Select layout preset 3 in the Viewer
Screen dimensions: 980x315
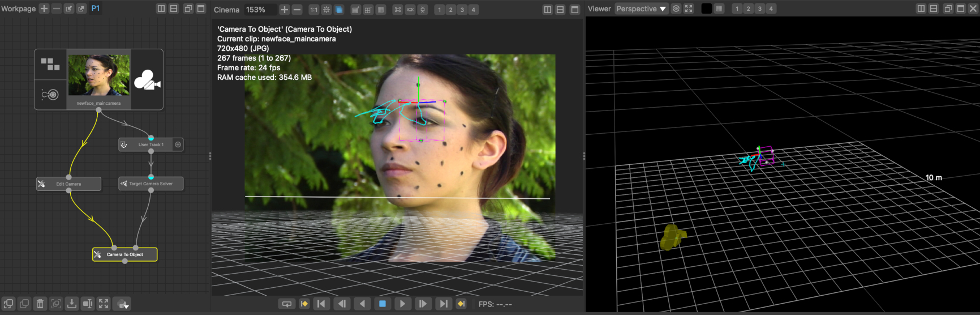click(759, 8)
